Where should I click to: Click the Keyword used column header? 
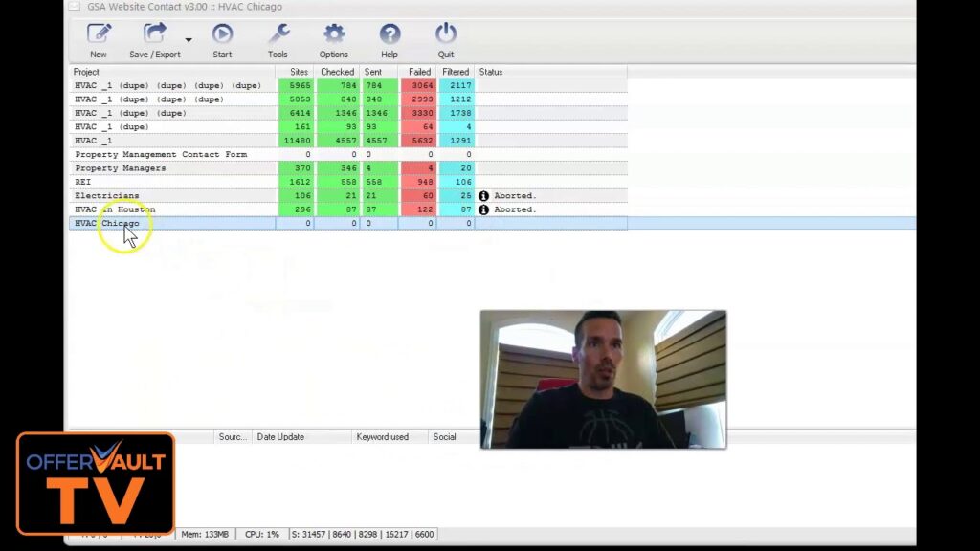[383, 436]
